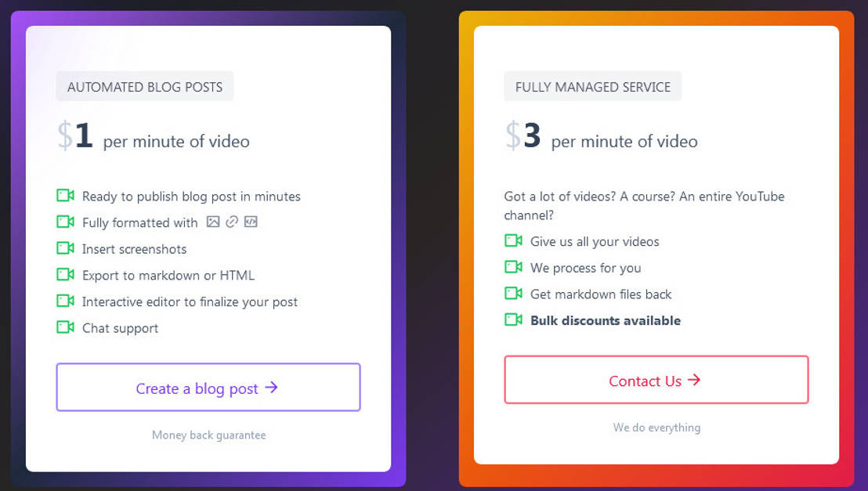Click the image icon after "Fully formatted with"
The width and height of the screenshot is (868, 491).
213,222
